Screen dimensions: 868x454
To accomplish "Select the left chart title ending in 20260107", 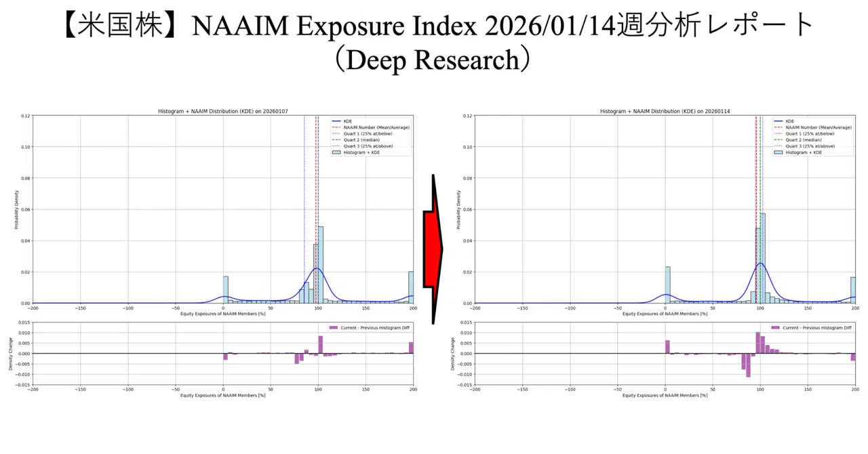I will (x=222, y=111).
